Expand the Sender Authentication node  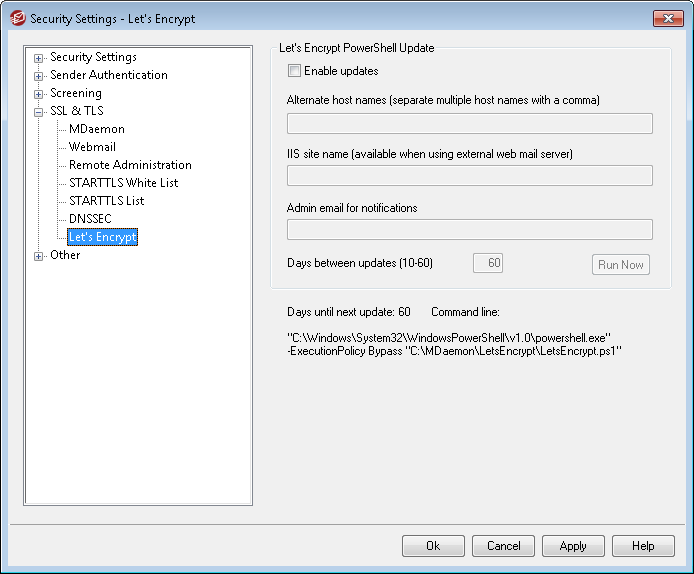pos(39,76)
